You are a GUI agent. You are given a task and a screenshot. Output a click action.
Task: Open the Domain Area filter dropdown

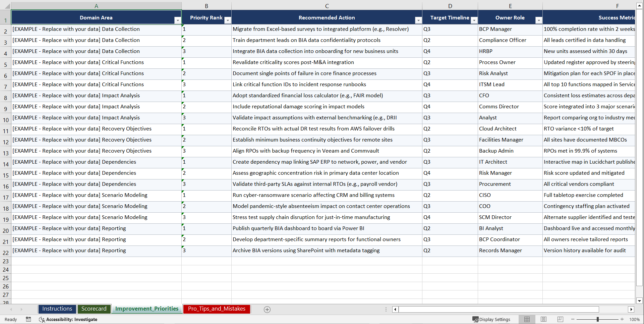(x=177, y=20)
